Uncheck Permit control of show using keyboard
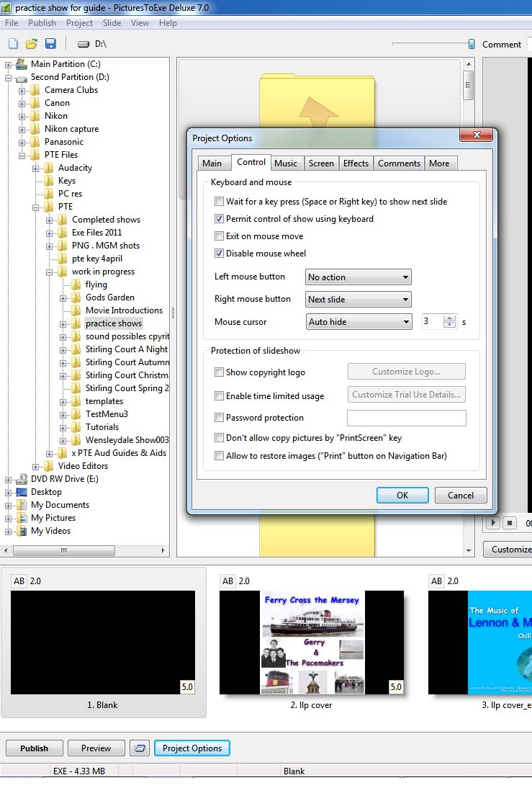This screenshot has height=806, width=532. 220,219
